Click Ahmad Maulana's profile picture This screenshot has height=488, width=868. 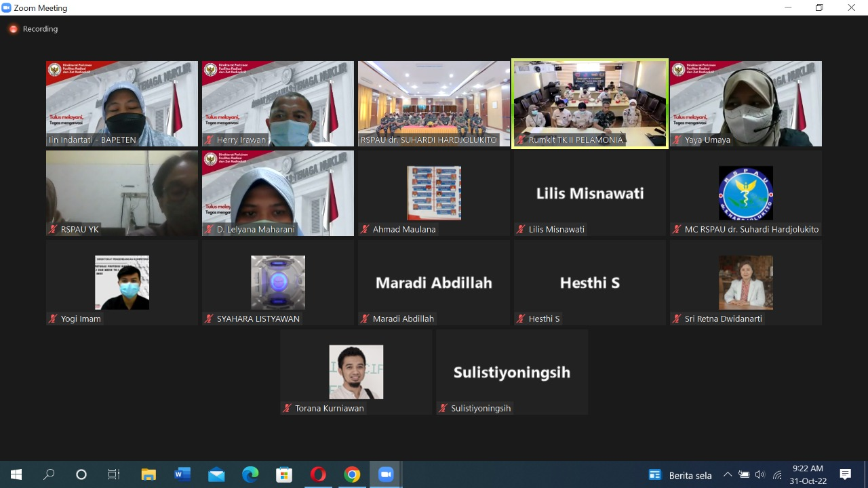coord(434,193)
